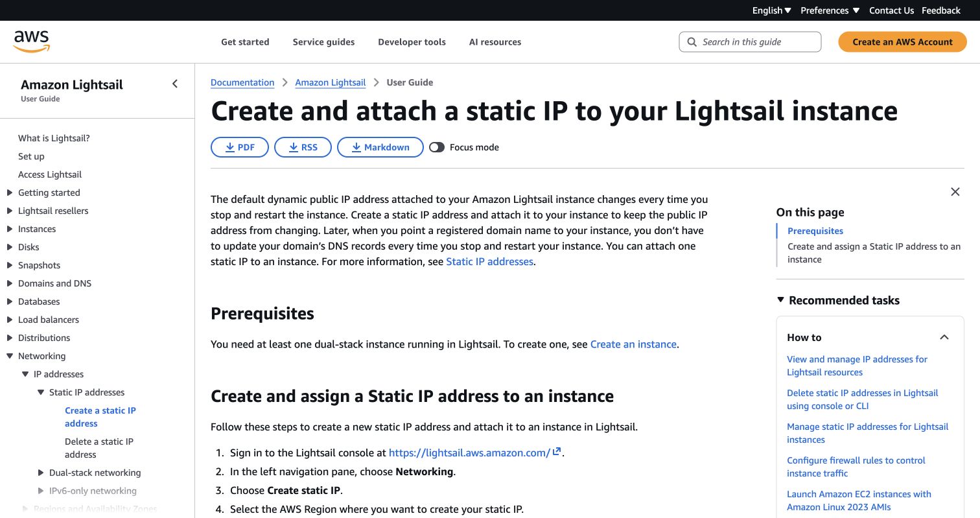Open the Get started menu
This screenshot has height=518, width=980.
click(245, 42)
